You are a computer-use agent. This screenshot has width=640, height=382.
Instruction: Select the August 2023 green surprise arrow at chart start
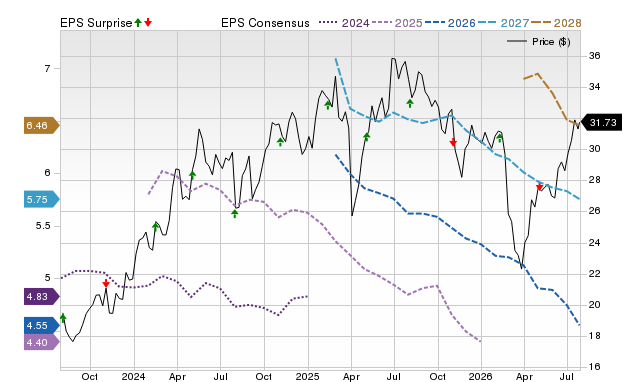[63, 318]
